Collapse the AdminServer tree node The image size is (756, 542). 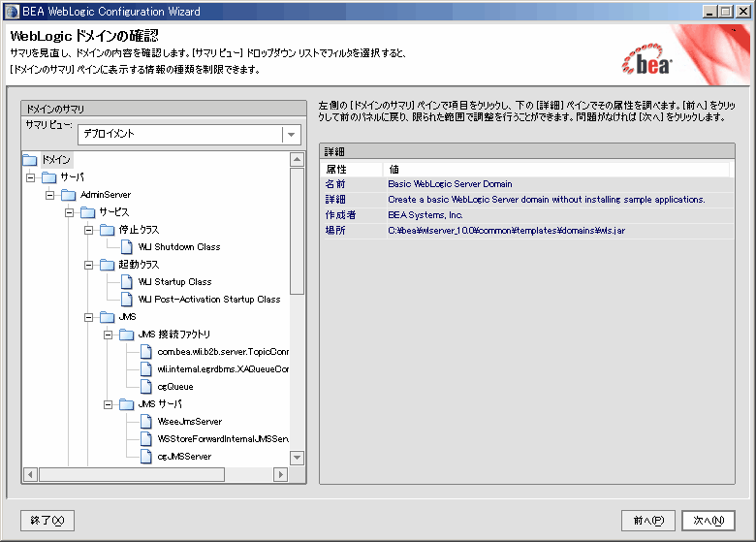[49, 195]
